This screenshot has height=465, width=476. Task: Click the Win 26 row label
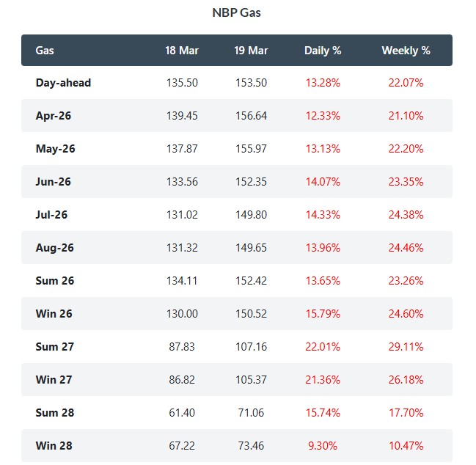click(54, 314)
